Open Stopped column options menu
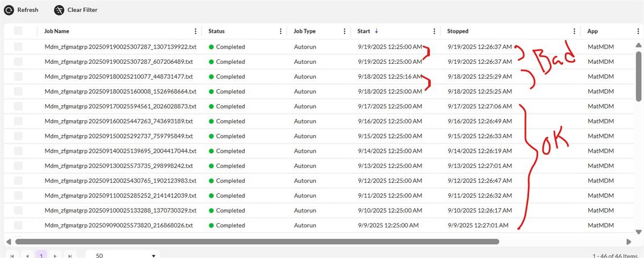 click(x=575, y=31)
